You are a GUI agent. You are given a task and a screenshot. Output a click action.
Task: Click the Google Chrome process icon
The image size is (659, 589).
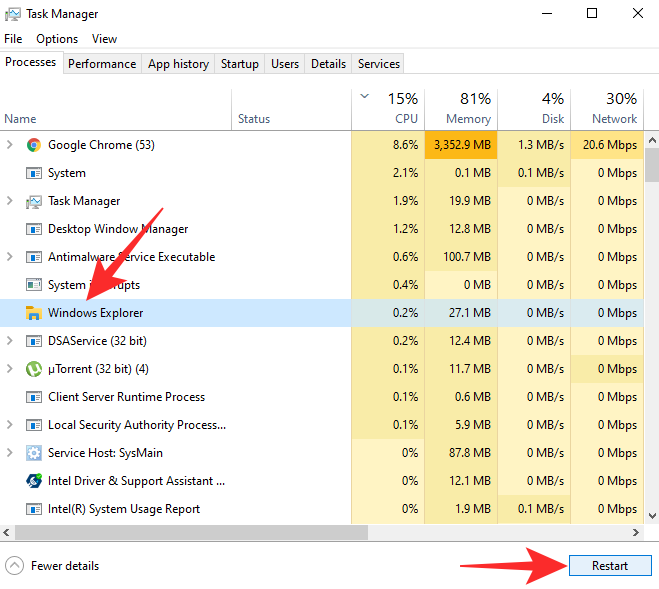pyautogui.click(x=33, y=145)
